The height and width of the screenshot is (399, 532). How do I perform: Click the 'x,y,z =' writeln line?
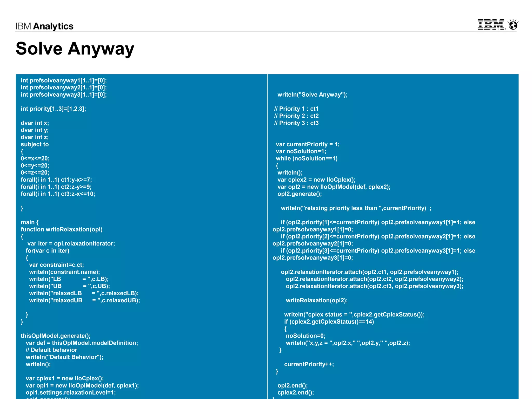coord(348,343)
